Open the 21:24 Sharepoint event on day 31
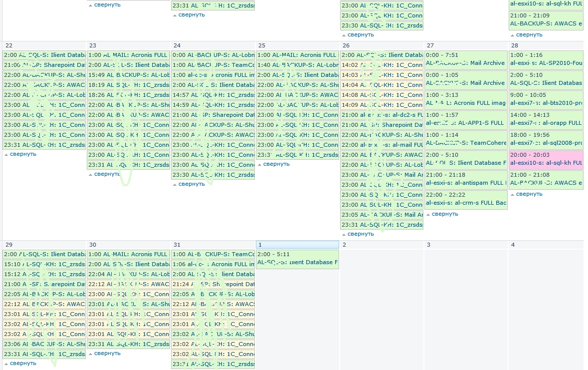This screenshot has width=588, height=370. point(213,284)
